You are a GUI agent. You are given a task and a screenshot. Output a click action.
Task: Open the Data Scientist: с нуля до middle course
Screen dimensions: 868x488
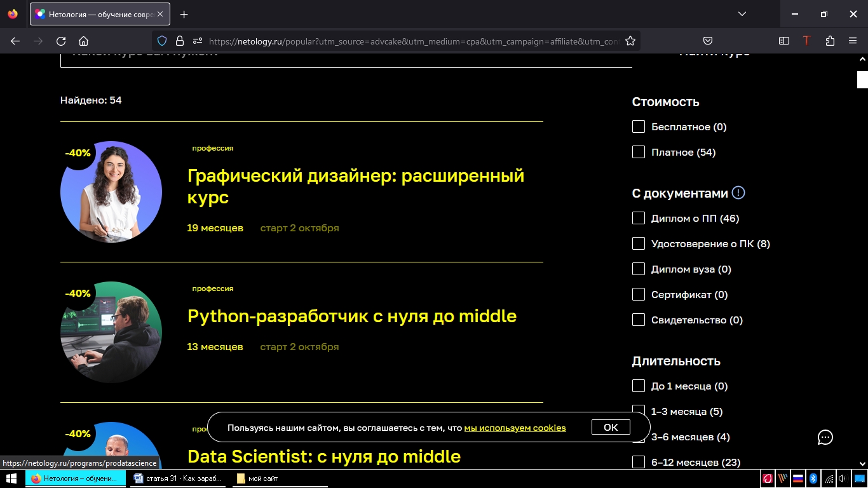click(324, 456)
